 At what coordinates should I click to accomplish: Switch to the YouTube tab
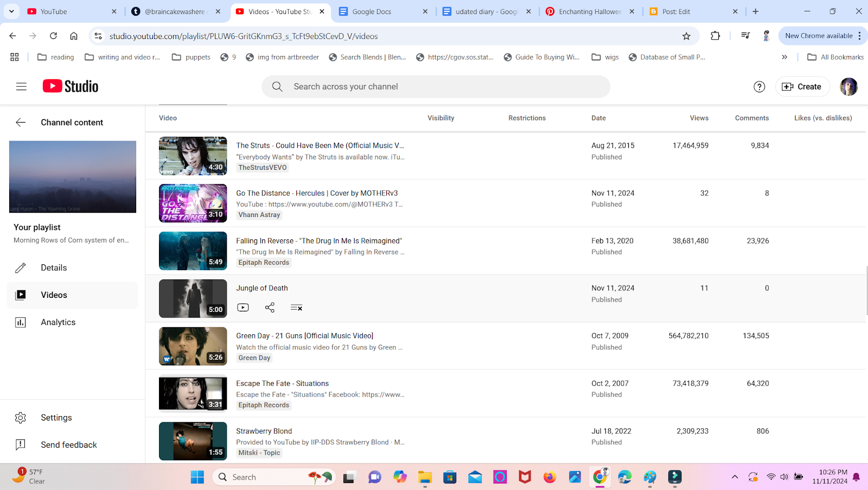(72, 11)
